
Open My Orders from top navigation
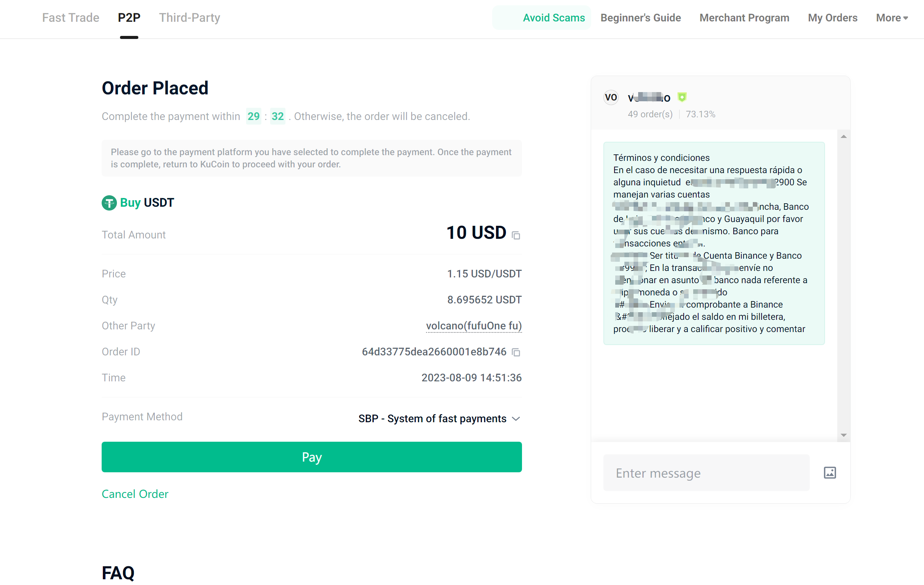click(833, 18)
